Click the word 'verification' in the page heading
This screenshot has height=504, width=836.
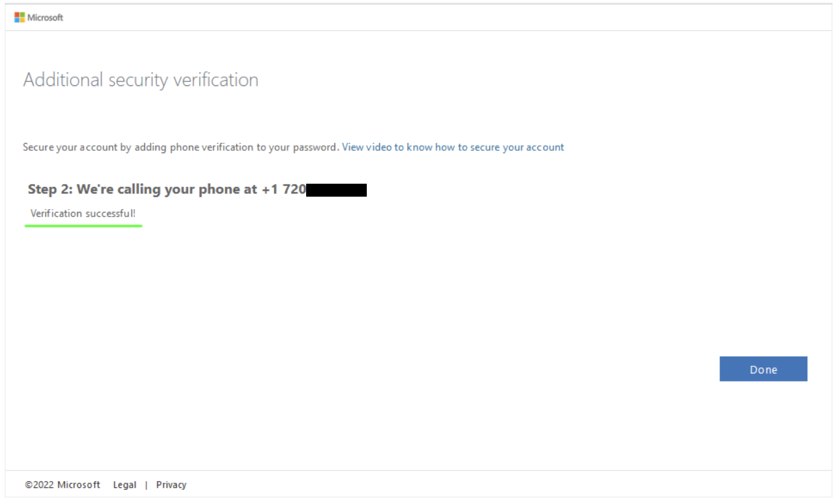215,79
